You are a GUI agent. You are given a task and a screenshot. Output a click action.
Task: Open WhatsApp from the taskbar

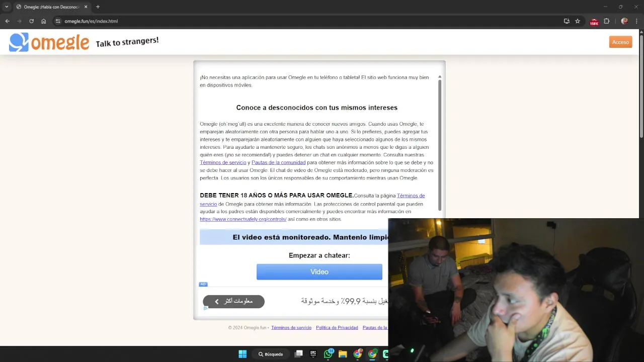pyautogui.click(x=329, y=354)
